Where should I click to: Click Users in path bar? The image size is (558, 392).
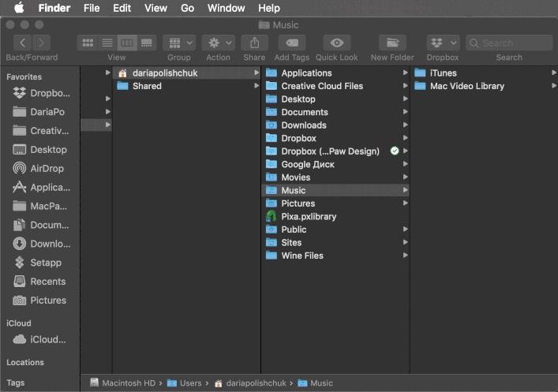[185, 383]
